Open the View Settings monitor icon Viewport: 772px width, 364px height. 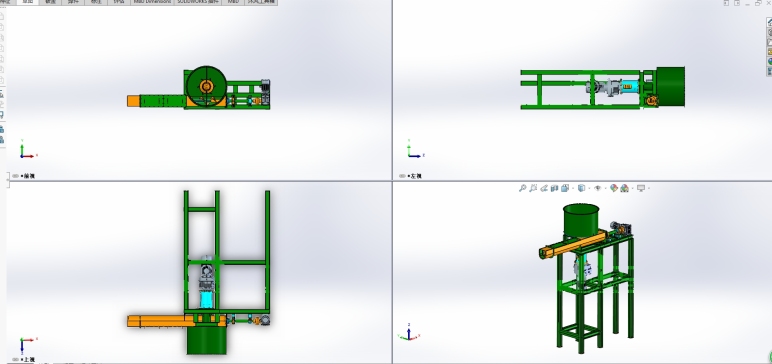641,188
